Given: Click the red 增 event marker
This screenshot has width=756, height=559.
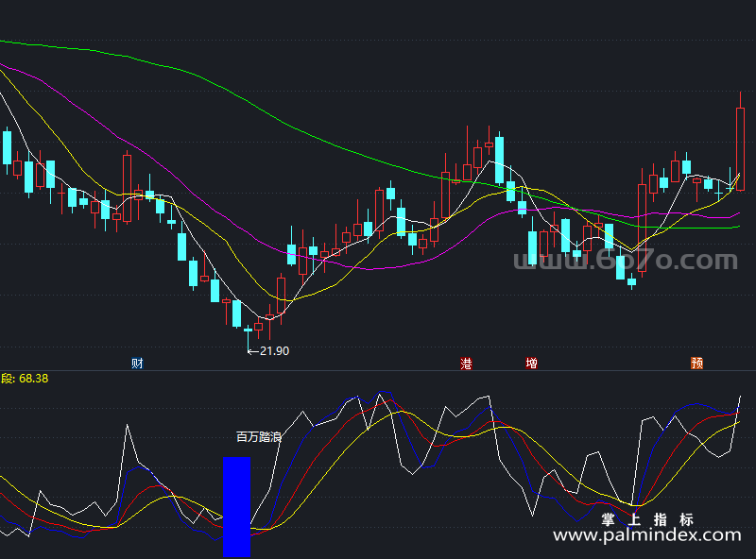Looking at the screenshot, I should coord(531,364).
